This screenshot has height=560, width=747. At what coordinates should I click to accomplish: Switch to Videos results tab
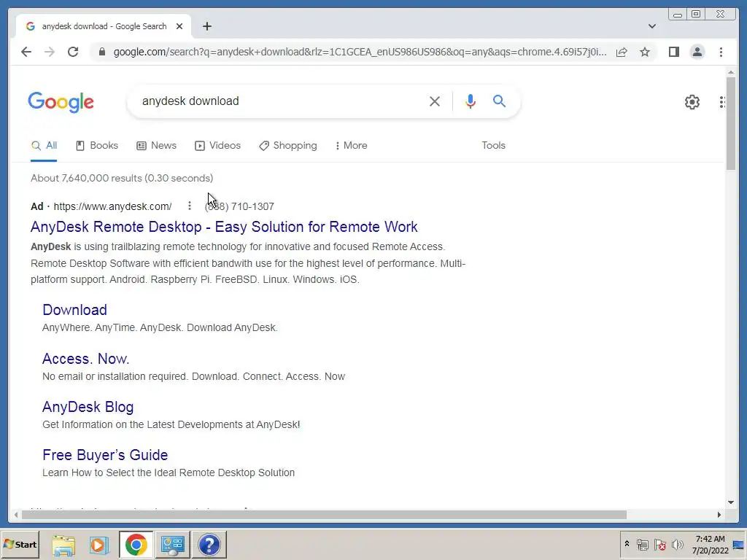point(217,146)
